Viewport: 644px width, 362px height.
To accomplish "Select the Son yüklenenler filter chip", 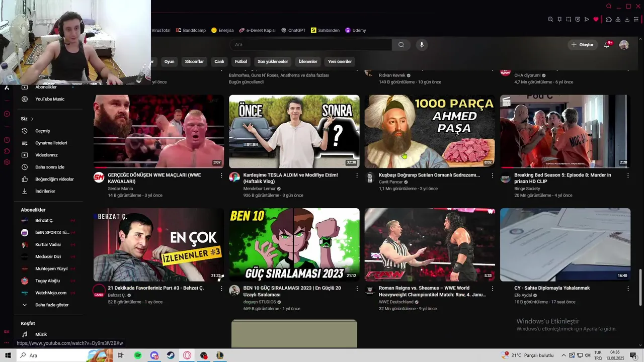I will coord(273,61).
